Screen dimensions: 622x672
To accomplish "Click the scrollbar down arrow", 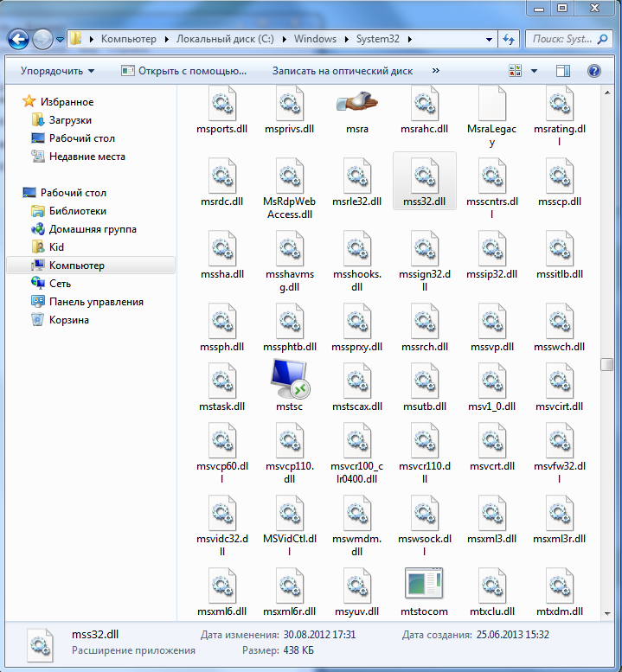I will coord(607,613).
